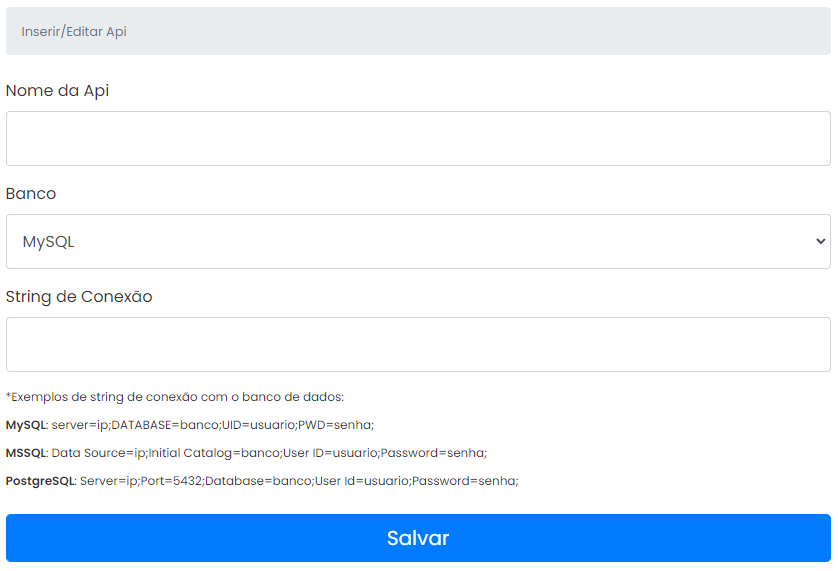This screenshot has width=838, height=571.
Task: Open the Banco dropdown showing MySQL
Action: click(x=418, y=241)
